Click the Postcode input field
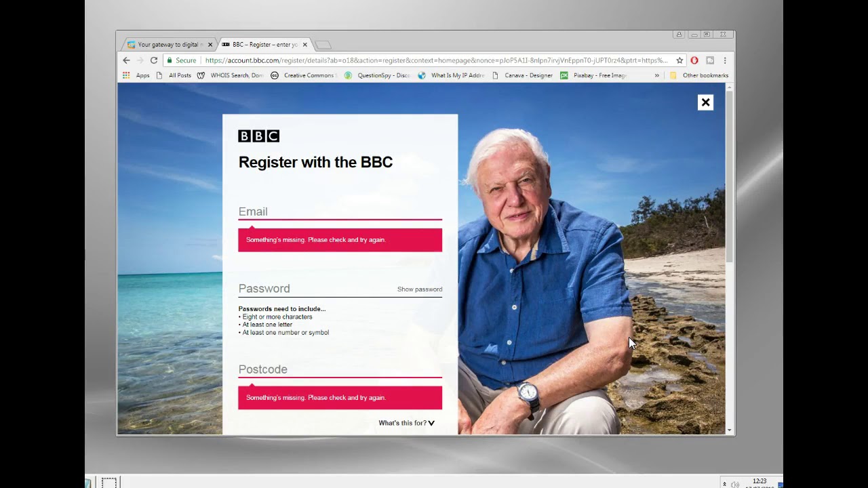This screenshot has width=868, height=488. (340, 369)
